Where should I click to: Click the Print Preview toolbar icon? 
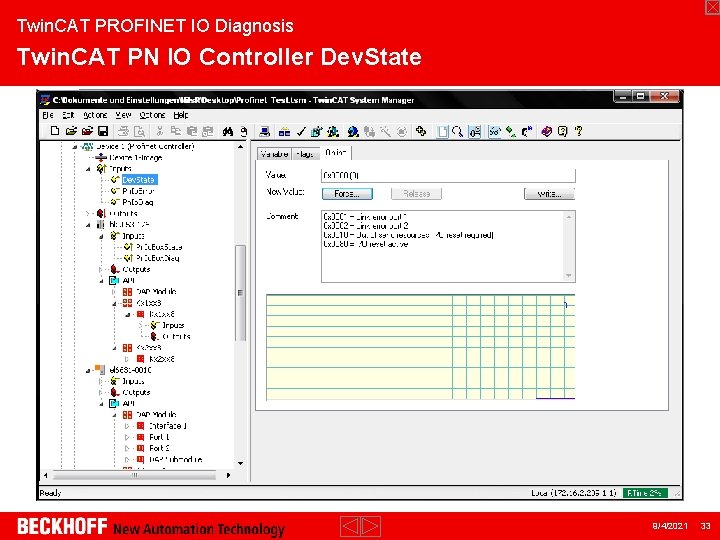point(139,131)
